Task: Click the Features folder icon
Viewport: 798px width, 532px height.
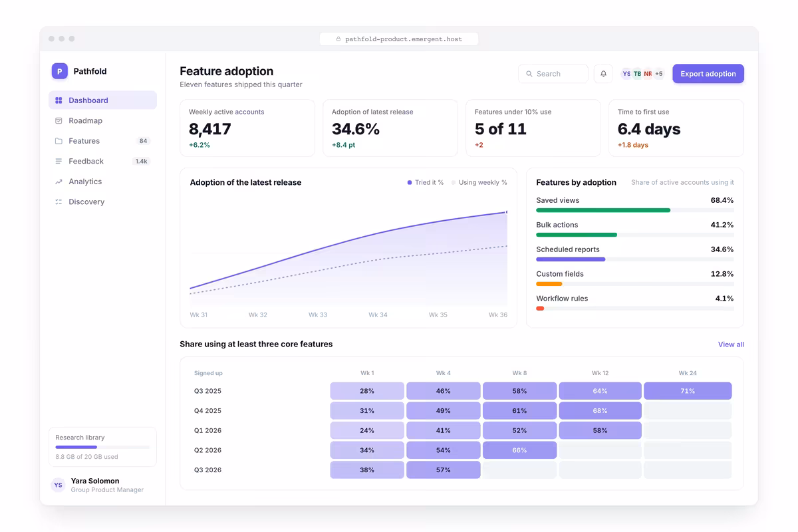Action: click(59, 141)
